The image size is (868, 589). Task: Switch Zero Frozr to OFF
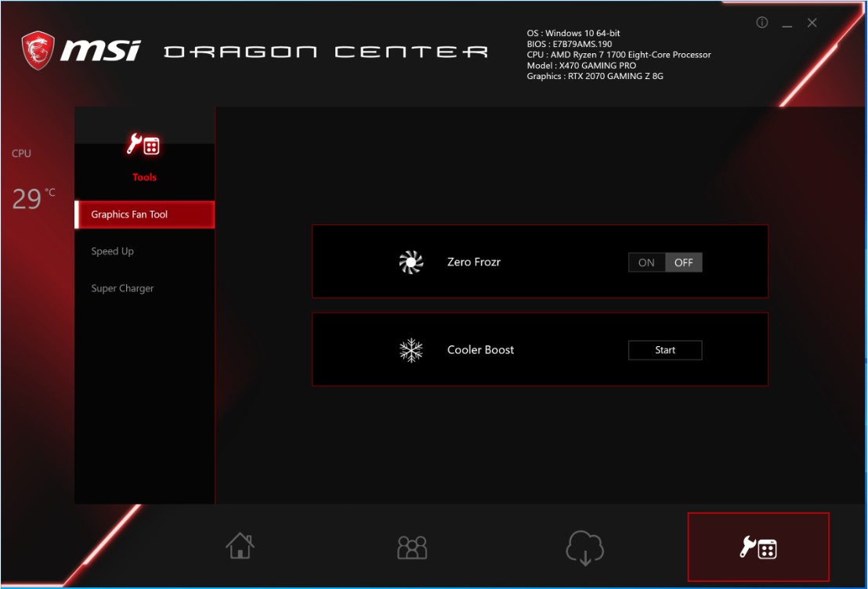[684, 262]
